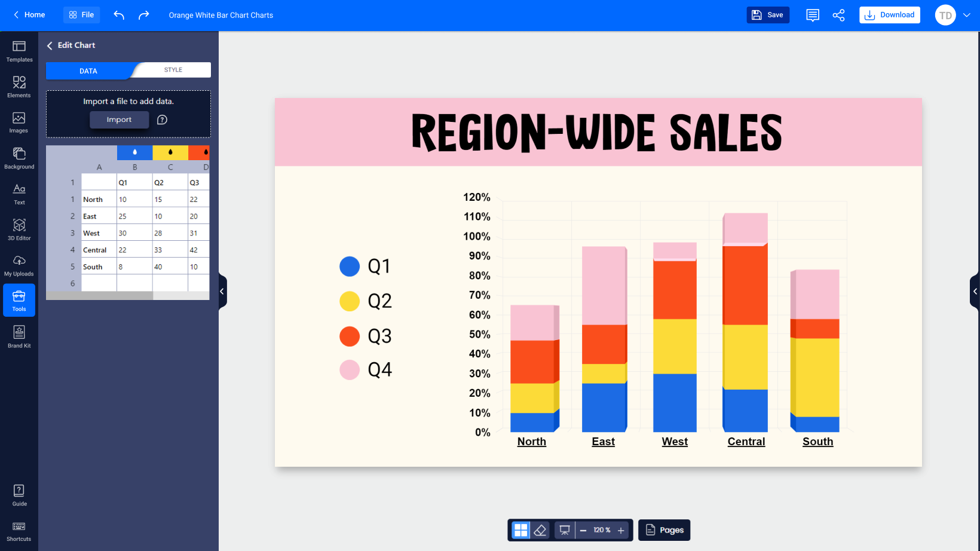Click the undo arrow icon
Image resolution: width=980 pixels, height=551 pixels.
point(119,15)
